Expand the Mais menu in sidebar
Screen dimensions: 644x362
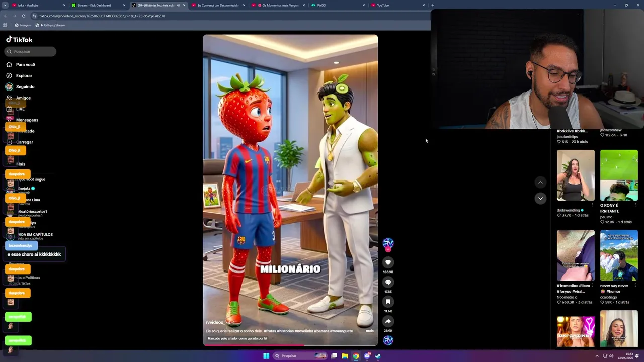coord(16,164)
